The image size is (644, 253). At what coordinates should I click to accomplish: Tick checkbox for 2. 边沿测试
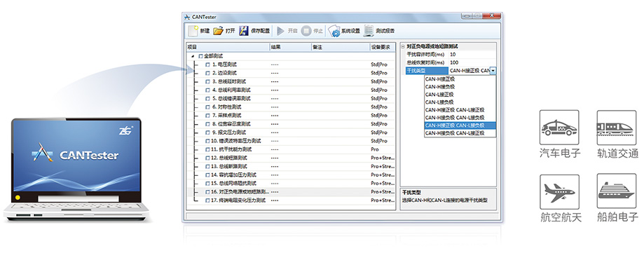(x=208, y=73)
